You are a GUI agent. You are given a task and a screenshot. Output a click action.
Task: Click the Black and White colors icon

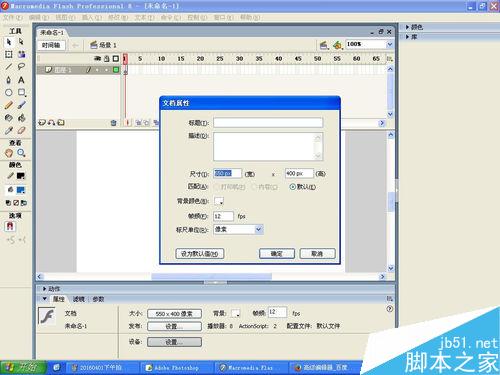coord(8,203)
